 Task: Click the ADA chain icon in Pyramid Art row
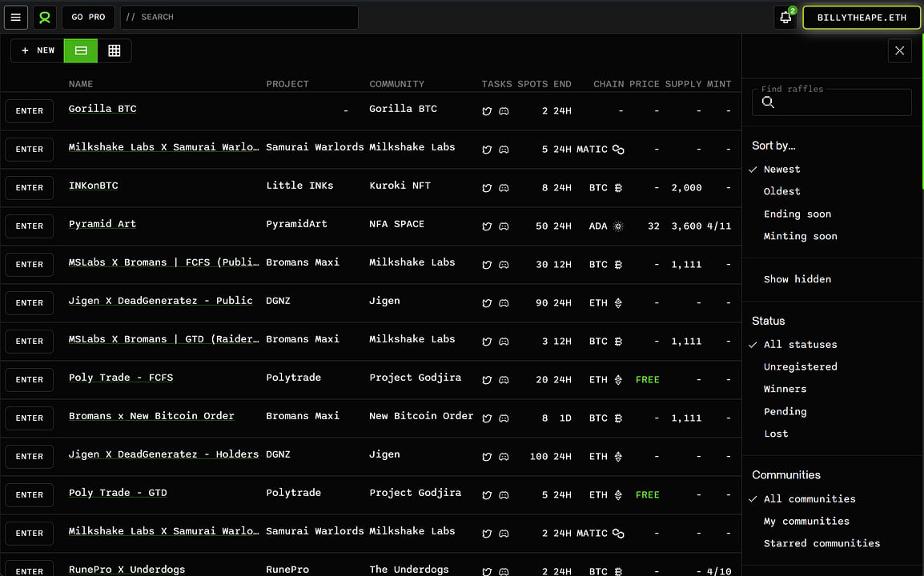click(618, 226)
